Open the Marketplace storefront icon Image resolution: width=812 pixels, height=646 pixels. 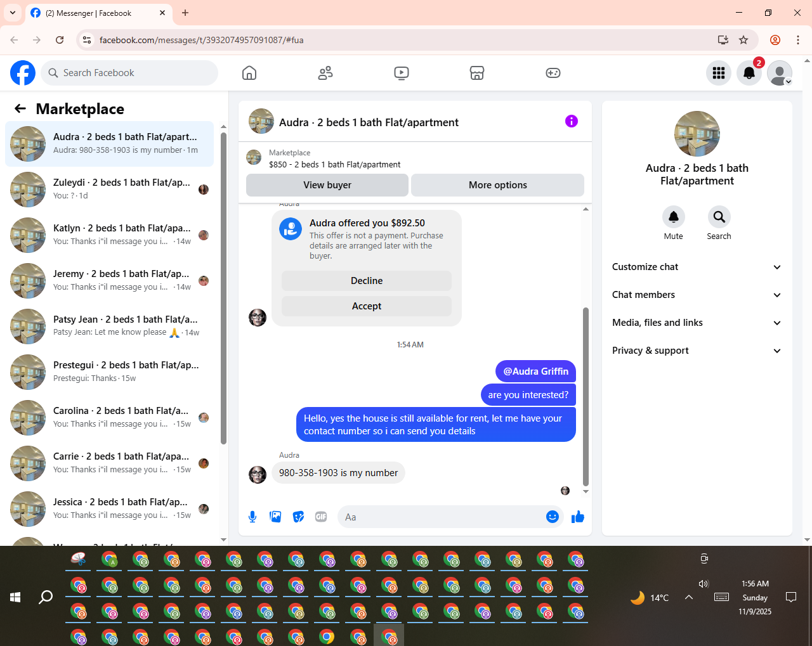tap(477, 73)
